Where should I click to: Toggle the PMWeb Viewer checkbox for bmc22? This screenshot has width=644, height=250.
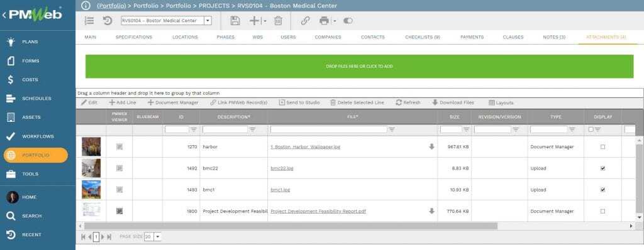(x=119, y=168)
